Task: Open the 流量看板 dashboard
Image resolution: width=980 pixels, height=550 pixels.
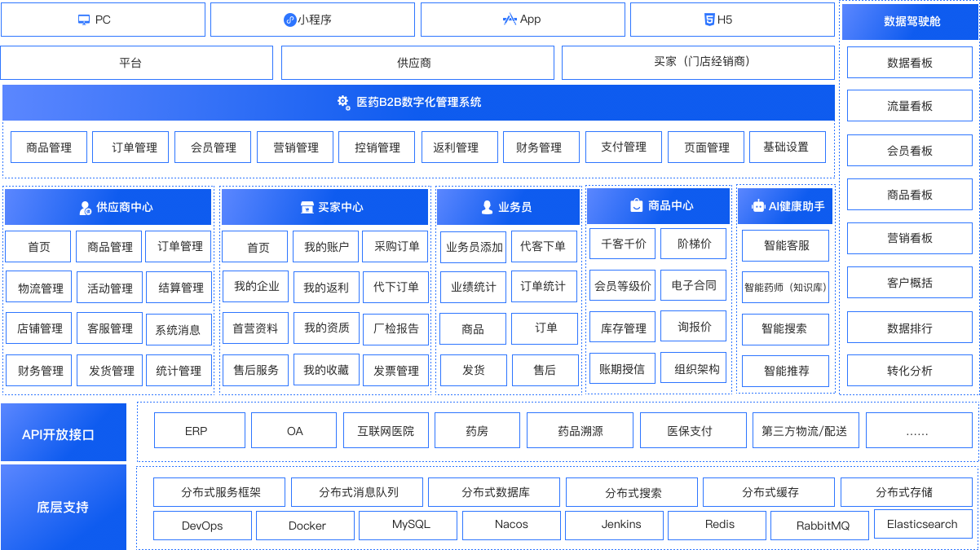Action: [x=910, y=106]
